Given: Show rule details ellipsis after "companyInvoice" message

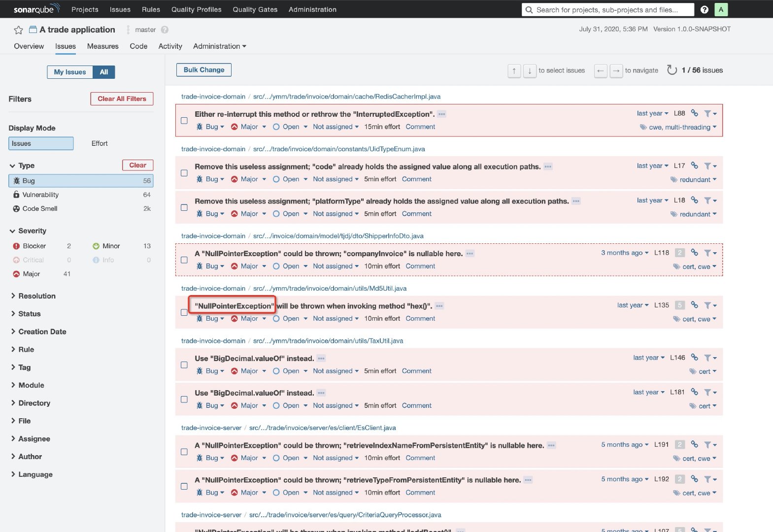Looking at the screenshot, I should pos(470,254).
